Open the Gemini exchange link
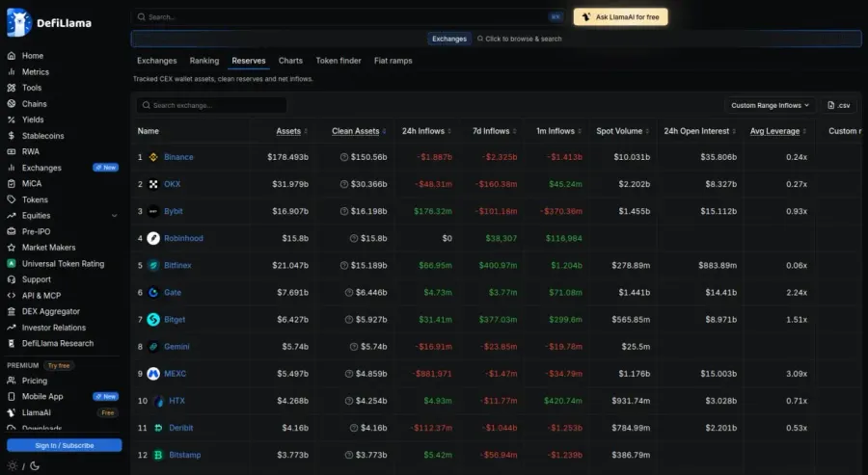 [x=176, y=347]
